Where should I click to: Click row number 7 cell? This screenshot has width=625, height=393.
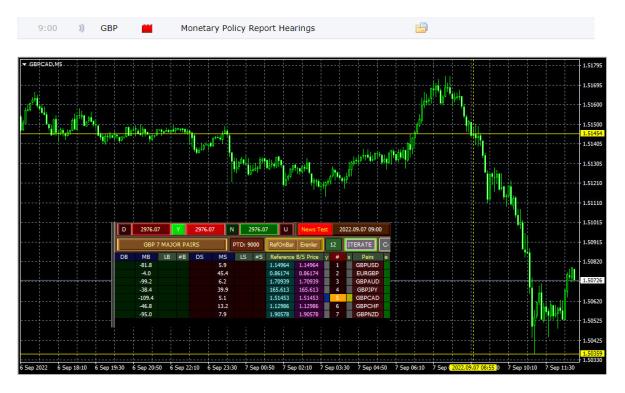click(338, 314)
